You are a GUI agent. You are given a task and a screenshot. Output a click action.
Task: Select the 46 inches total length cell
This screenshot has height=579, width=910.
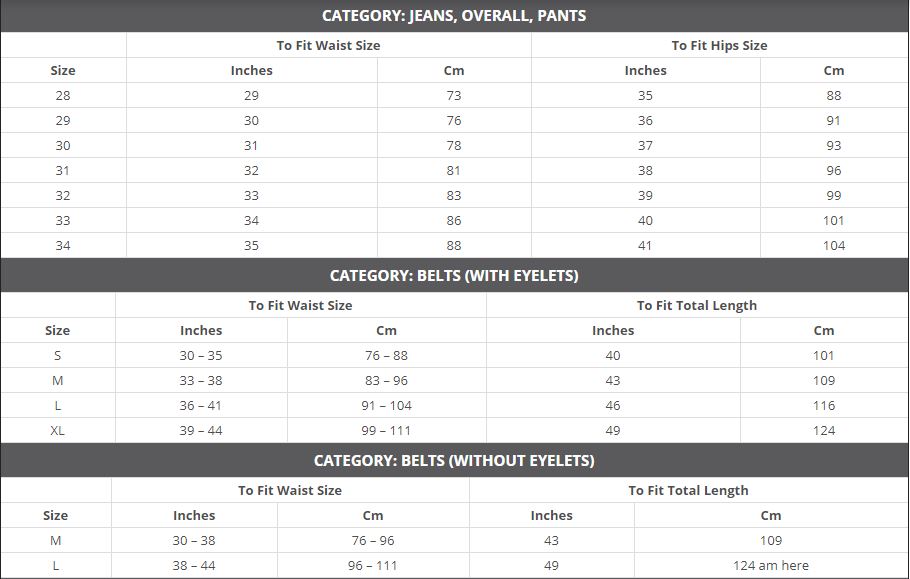(613, 406)
